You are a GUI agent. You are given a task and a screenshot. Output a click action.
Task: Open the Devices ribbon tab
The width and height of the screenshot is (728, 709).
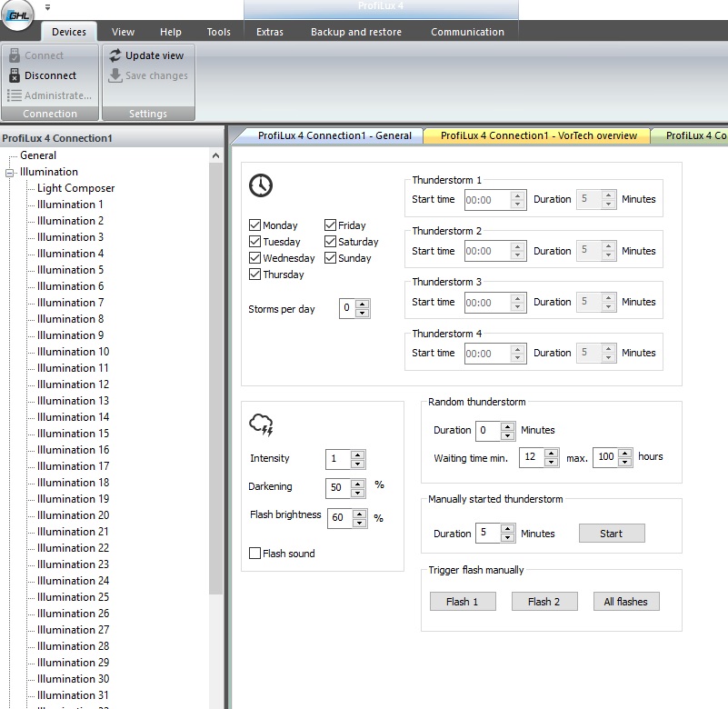69,32
